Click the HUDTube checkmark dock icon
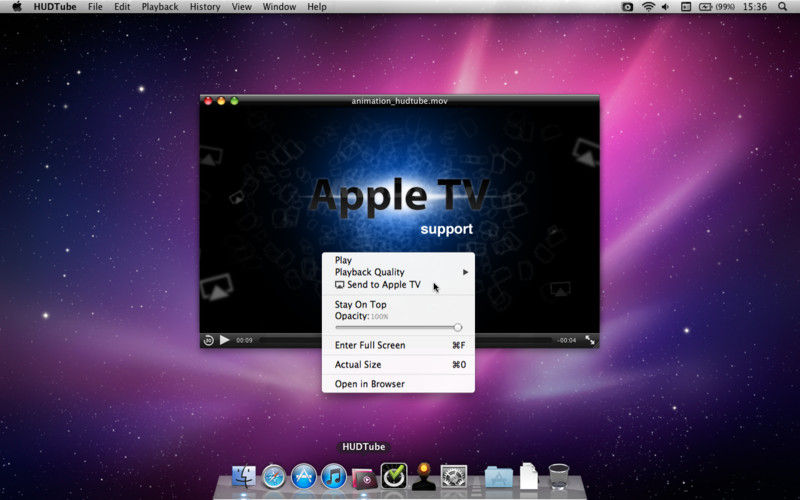This screenshot has width=800, height=500. pos(394,476)
